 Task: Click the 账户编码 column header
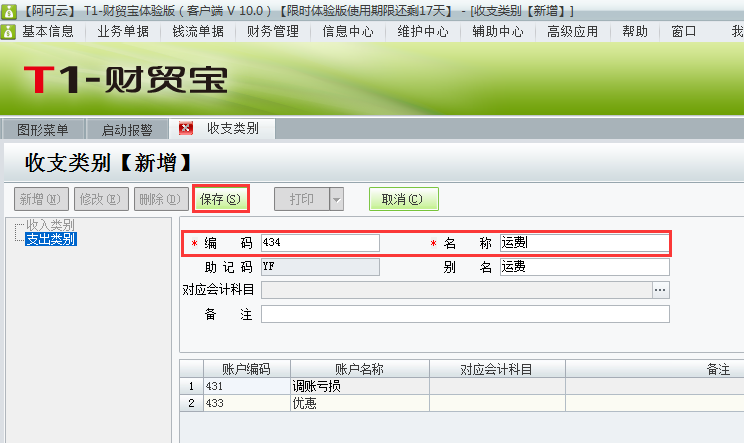pos(247,369)
